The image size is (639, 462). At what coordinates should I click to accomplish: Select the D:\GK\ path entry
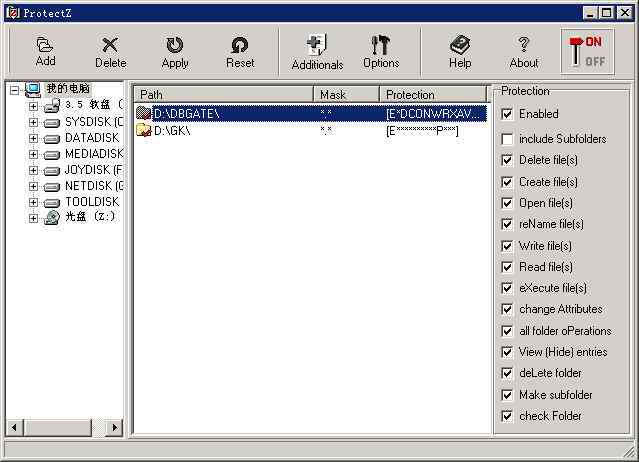pos(172,131)
